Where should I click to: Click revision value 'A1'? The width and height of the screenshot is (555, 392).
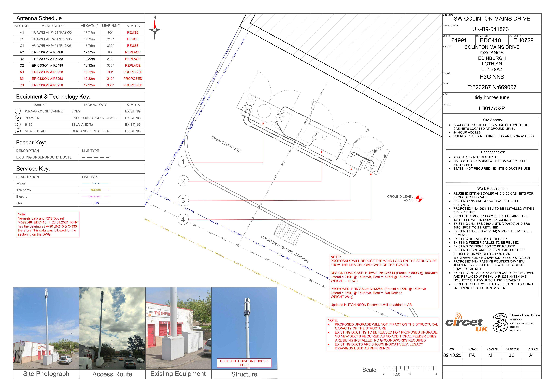[532, 355]
